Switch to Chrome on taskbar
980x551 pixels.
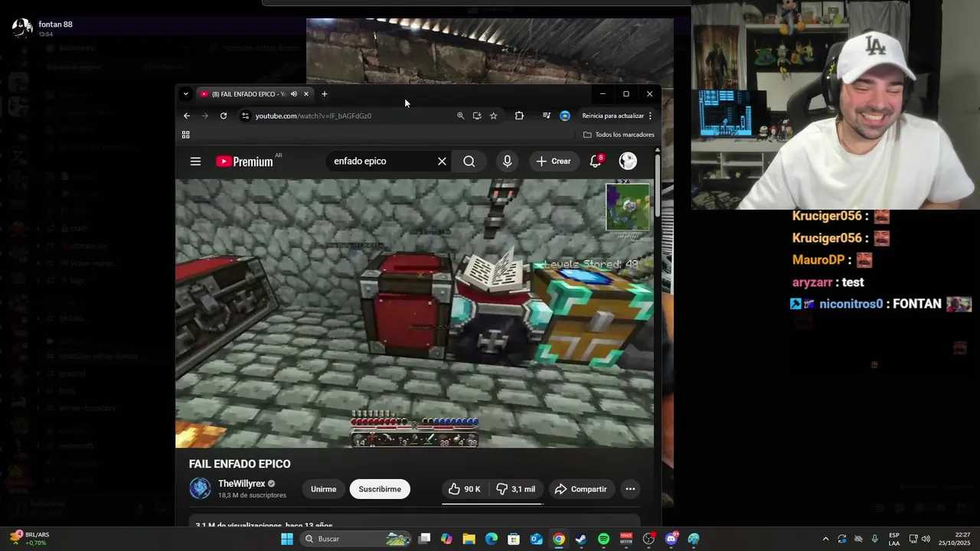pos(559,539)
